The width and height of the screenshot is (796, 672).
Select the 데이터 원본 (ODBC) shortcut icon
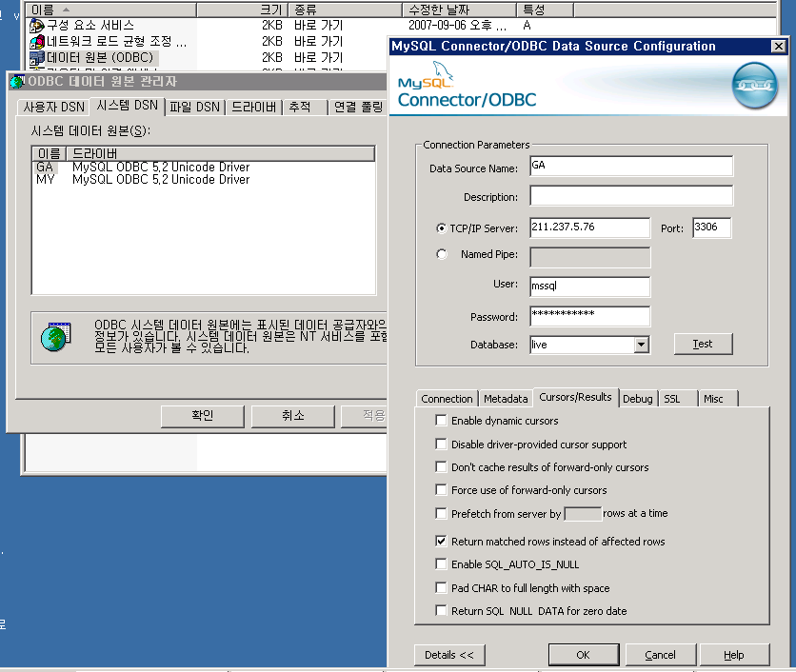coord(36,57)
